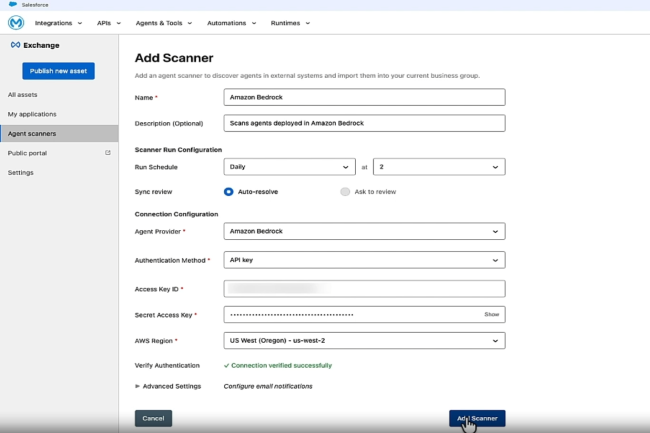Click the 'Add Scanner' page heading
The width and height of the screenshot is (650, 433).
pos(174,58)
